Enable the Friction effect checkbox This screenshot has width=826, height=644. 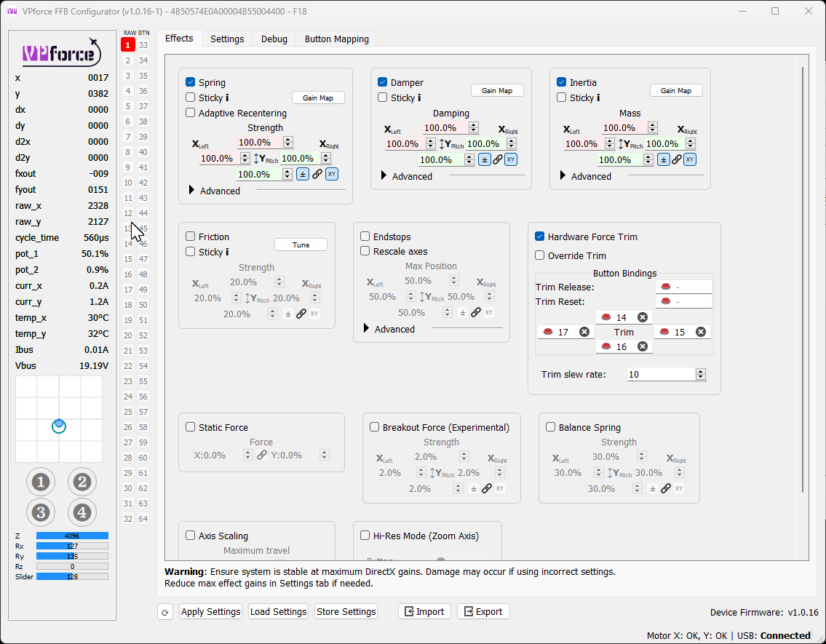(x=191, y=236)
